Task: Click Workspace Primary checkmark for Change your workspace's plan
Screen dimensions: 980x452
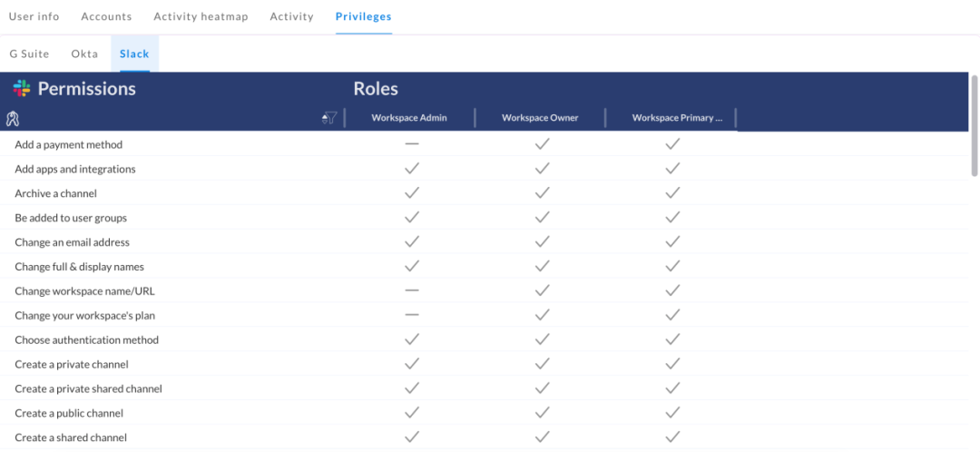Action: pos(672,316)
